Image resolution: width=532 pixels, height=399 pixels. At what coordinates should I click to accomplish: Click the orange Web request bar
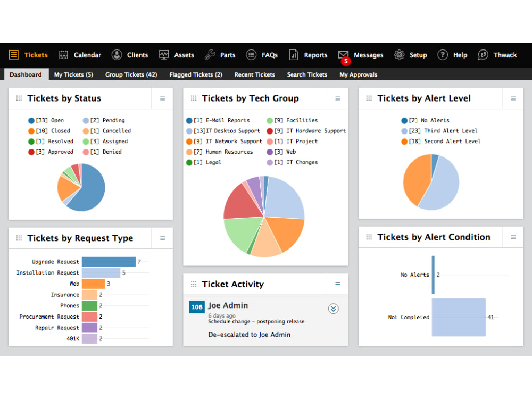93,284
